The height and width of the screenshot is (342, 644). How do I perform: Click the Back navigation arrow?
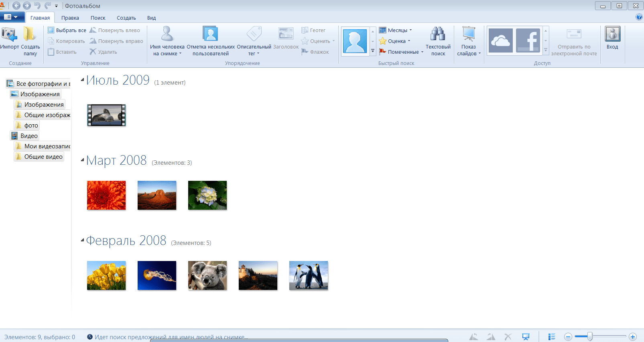click(x=16, y=6)
